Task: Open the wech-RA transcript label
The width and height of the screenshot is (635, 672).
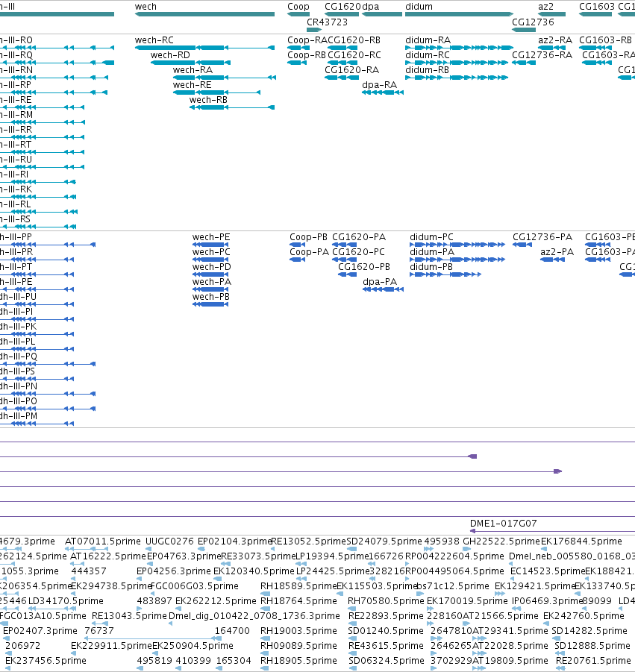Action: pos(193,70)
